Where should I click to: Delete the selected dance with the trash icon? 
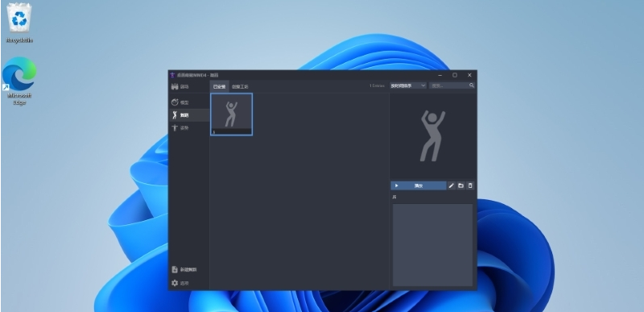(x=470, y=185)
